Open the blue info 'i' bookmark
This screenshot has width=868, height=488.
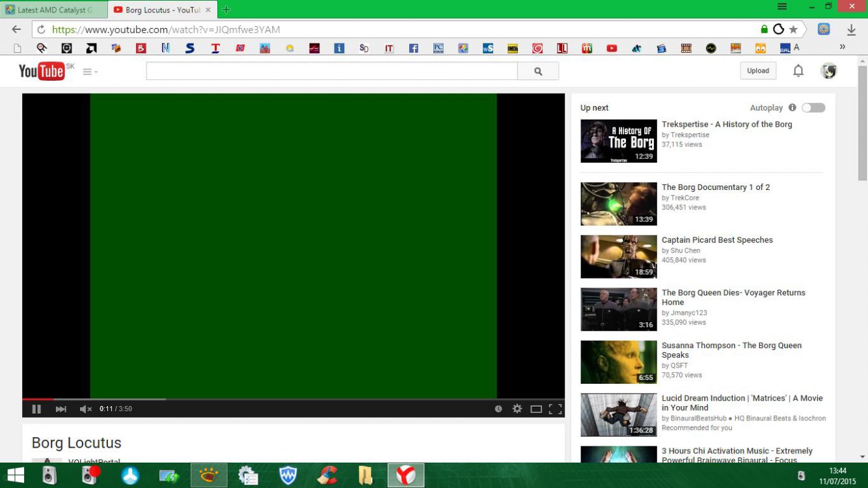pyautogui.click(x=339, y=48)
